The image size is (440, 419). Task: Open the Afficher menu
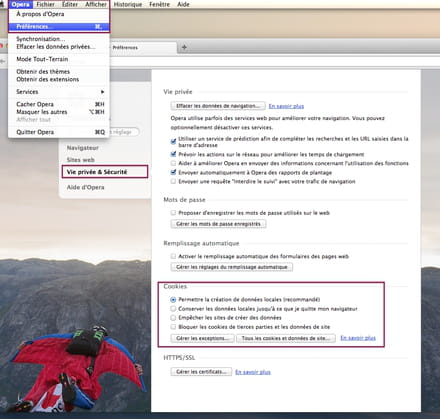click(x=96, y=4)
